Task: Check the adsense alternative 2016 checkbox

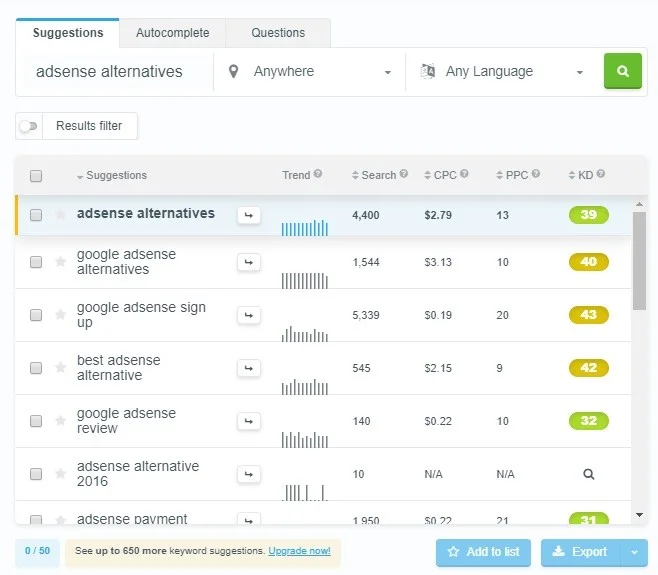Action: pos(36,474)
